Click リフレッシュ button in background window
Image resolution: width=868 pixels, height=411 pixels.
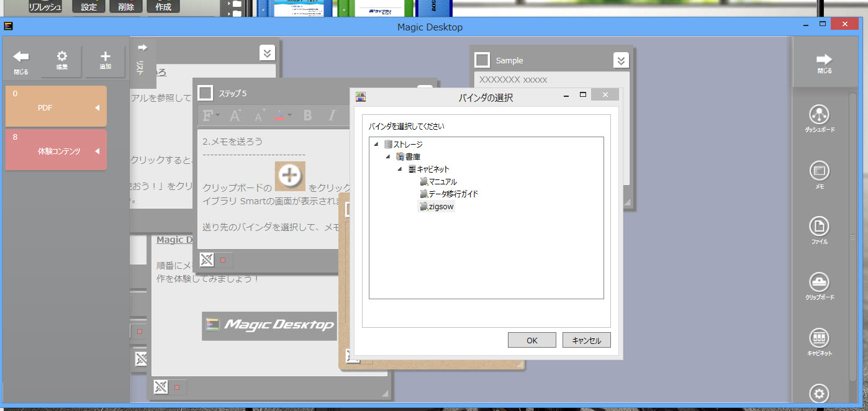point(45,7)
